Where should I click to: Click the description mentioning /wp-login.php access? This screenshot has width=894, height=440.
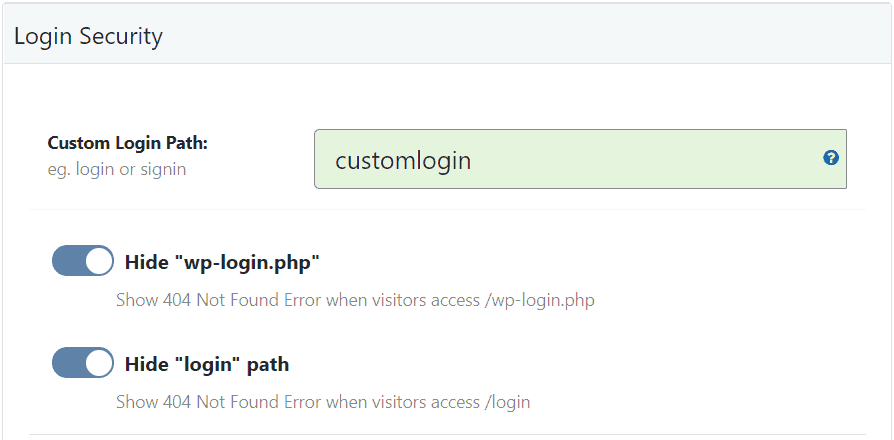pyautogui.click(x=355, y=300)
